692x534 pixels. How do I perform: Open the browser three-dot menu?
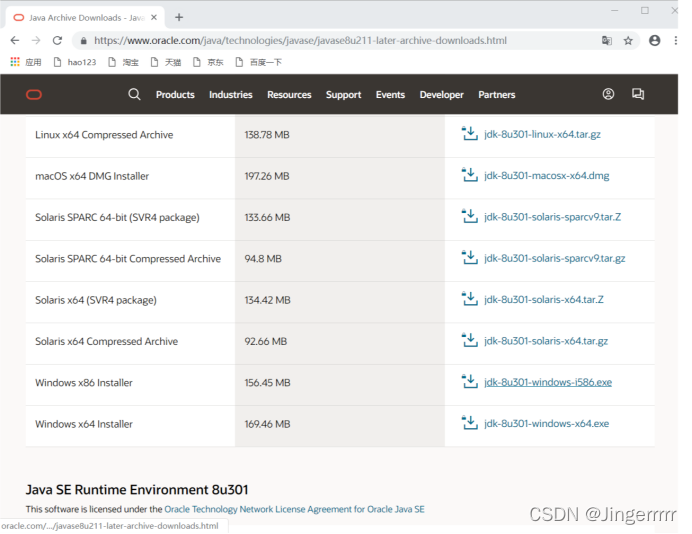pos(676,41)
